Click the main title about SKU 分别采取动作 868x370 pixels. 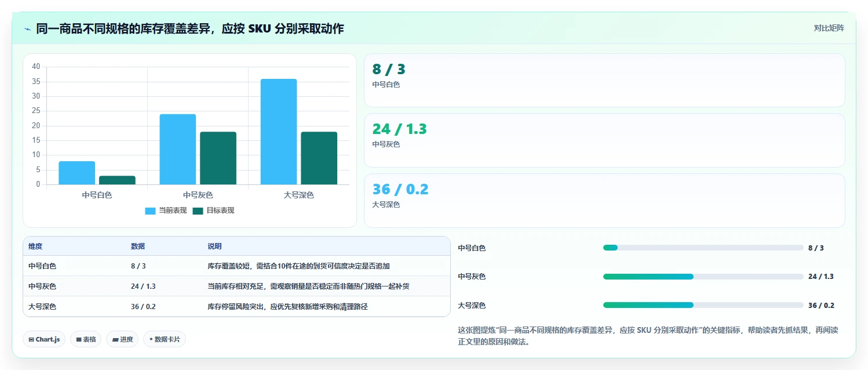tap(190, 28)
